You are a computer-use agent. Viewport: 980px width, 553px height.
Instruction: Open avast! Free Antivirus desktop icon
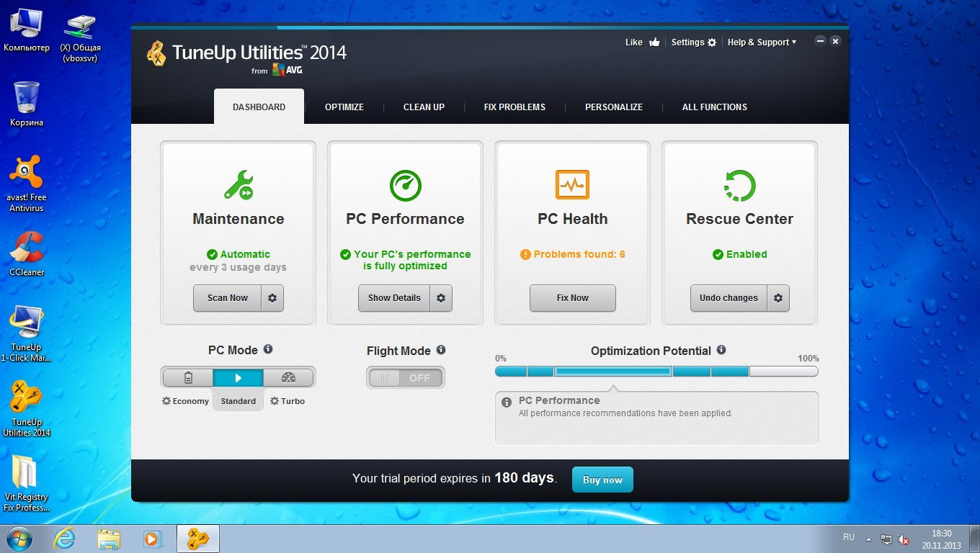[x=27, y=184]
